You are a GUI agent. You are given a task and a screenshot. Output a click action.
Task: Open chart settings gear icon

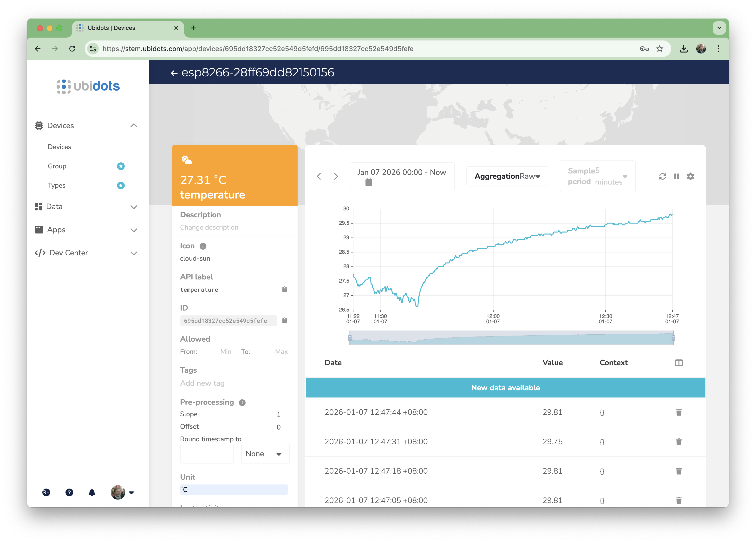click(690, 176)
